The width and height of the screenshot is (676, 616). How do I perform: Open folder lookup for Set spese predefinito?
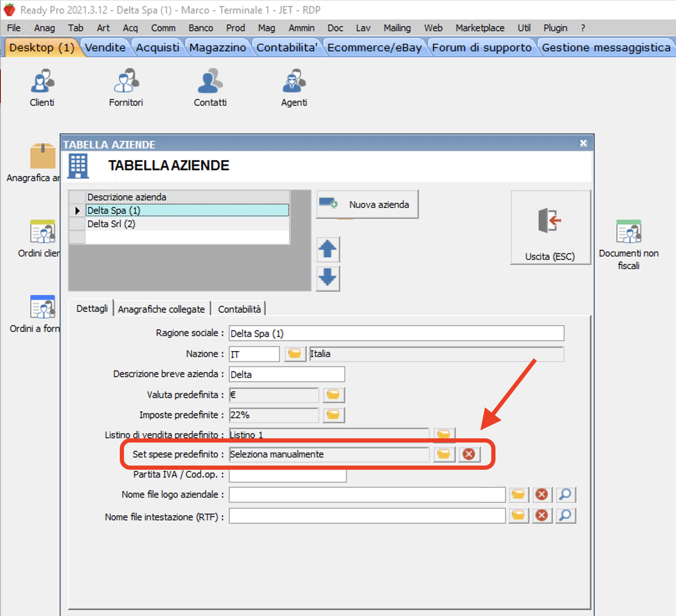444,454
